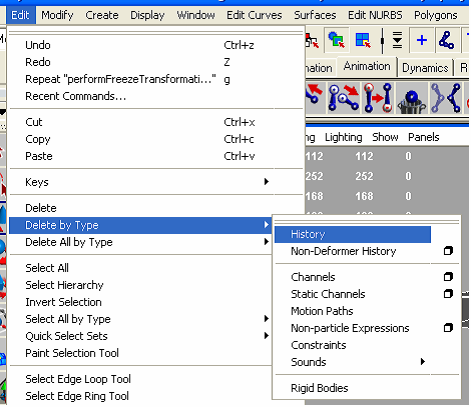Open the Window menu
Image resolution: width=471 pixels, height=407 pixels.
[196, 15]
